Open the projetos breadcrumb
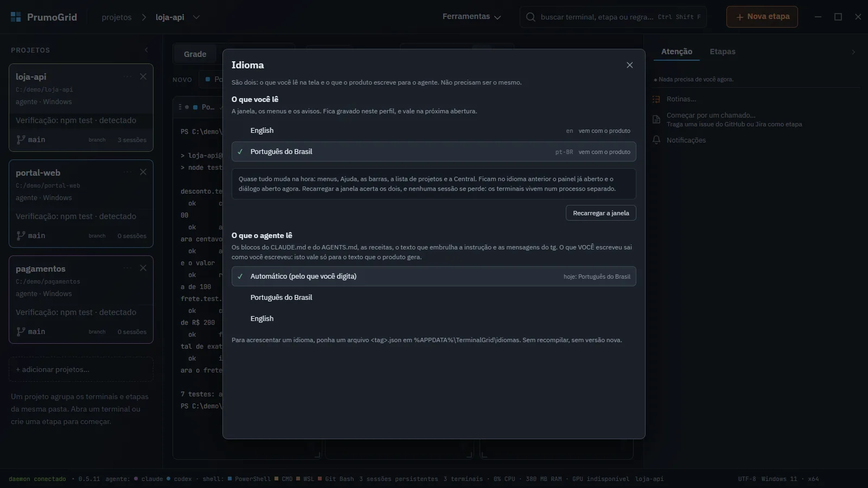The width and height of the screenshot is (868, 488). click(117, 17)
